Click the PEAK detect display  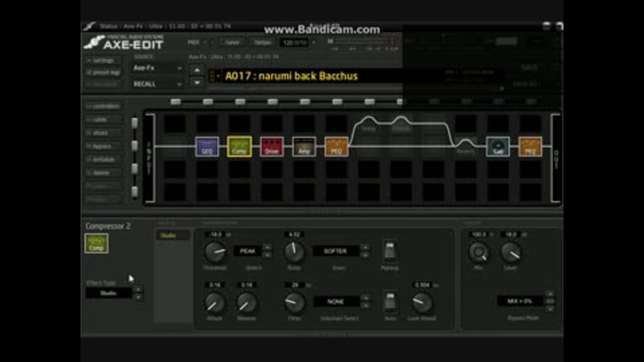[248, 251]
